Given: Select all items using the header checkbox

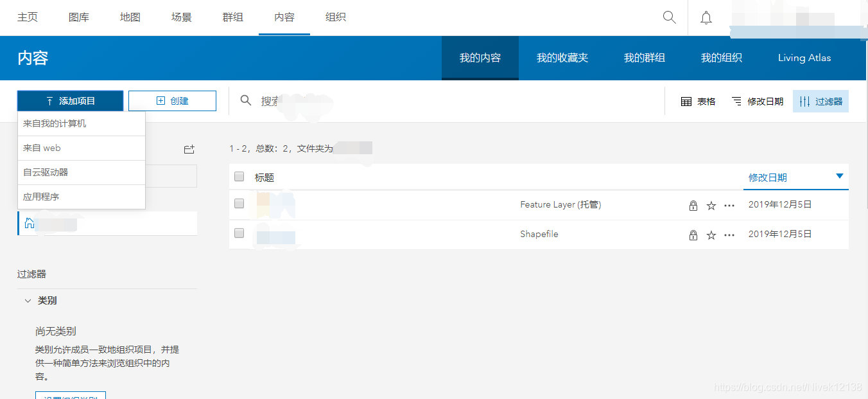Looking at the screenshot, I should 239,176.
